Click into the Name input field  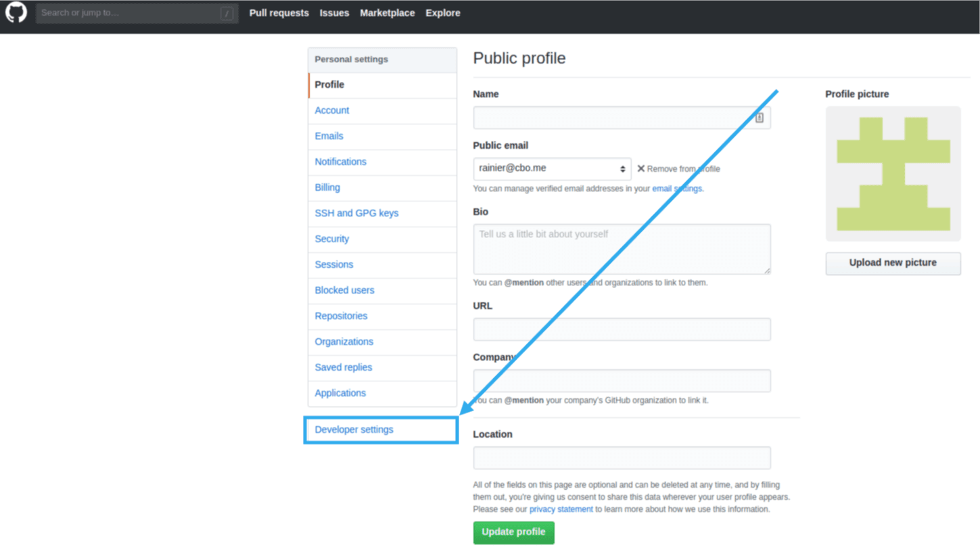pos(622,118)
